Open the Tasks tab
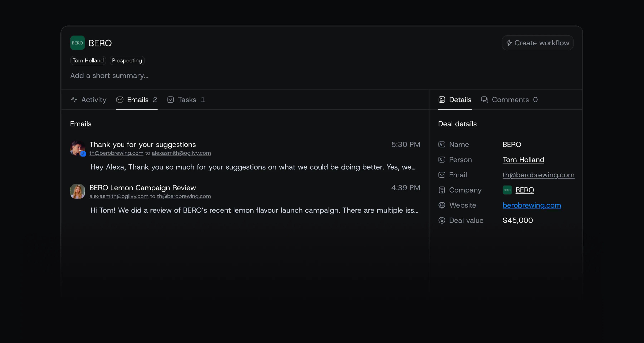 186,100
